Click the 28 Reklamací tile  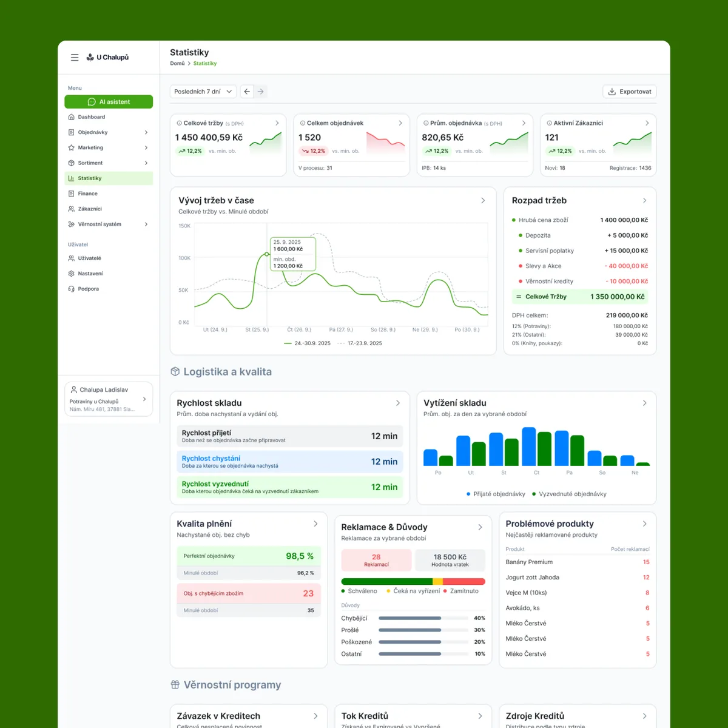376,560
